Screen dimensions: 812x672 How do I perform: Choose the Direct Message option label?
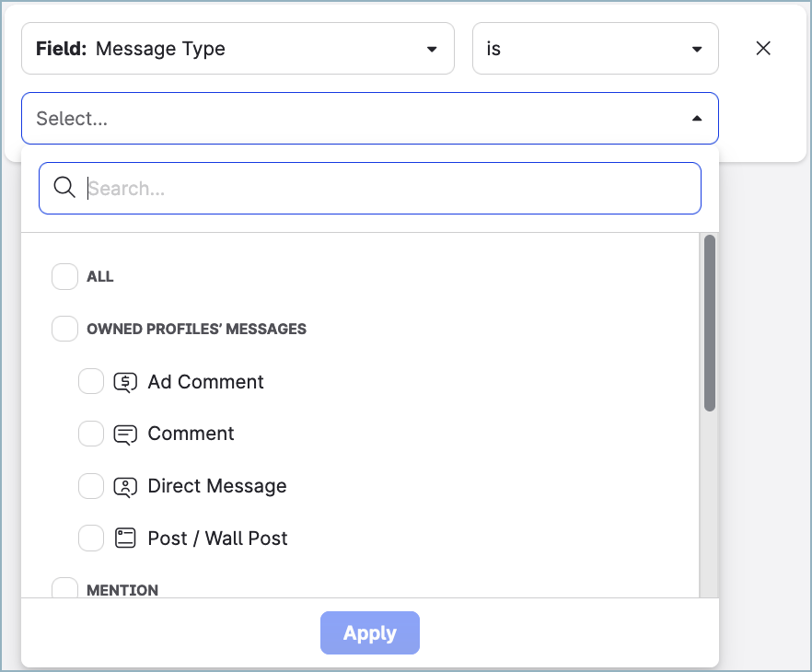217,486
